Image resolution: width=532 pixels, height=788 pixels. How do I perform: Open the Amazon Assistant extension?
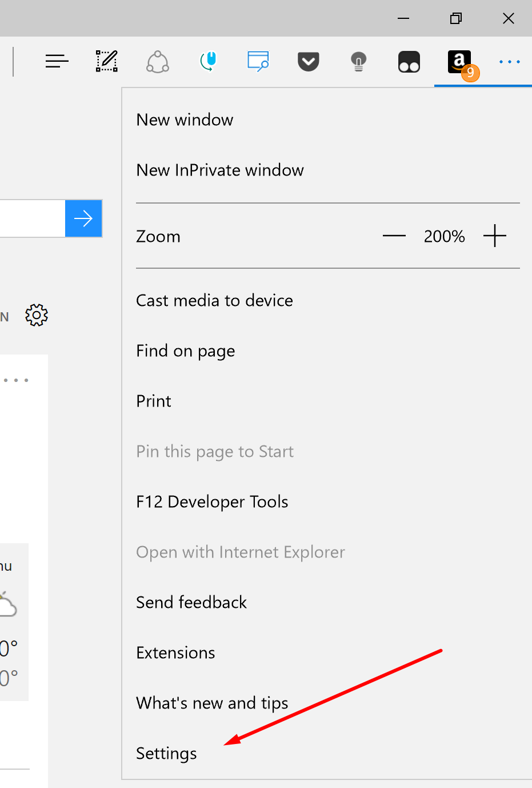tap(459, 61)
